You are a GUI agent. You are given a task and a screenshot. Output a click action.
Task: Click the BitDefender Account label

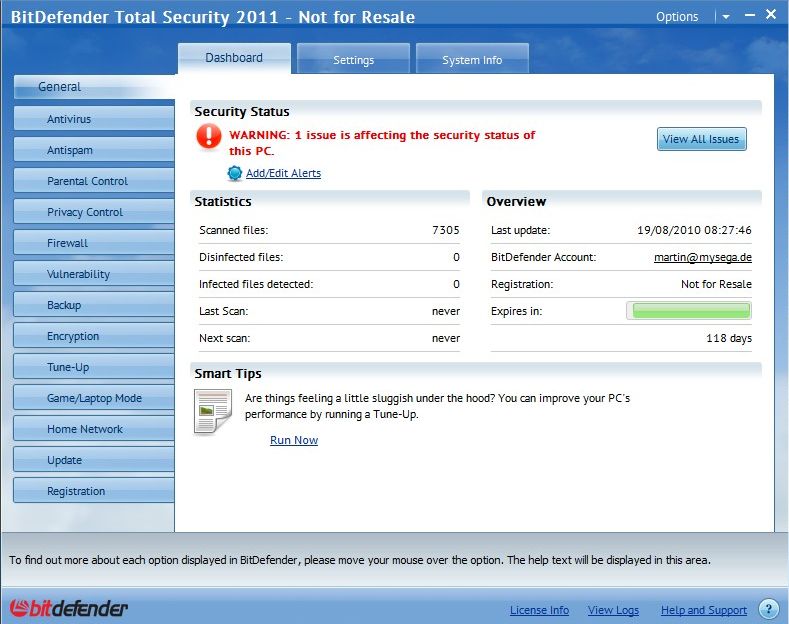coord(543,257)
